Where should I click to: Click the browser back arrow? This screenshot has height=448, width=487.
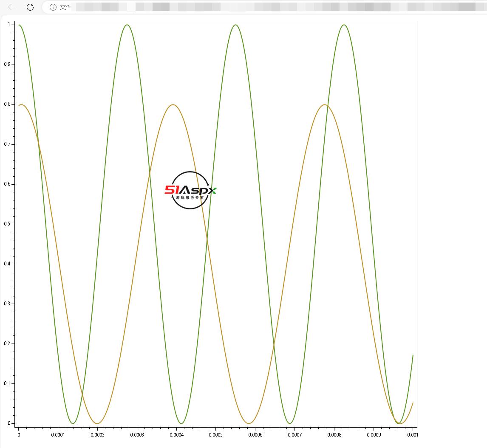(11, 7)
